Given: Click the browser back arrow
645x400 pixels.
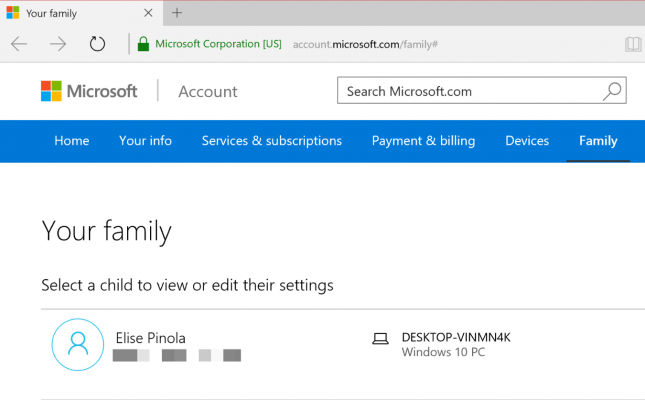Looking at the screenshot, I should click(x=19, y=44).
